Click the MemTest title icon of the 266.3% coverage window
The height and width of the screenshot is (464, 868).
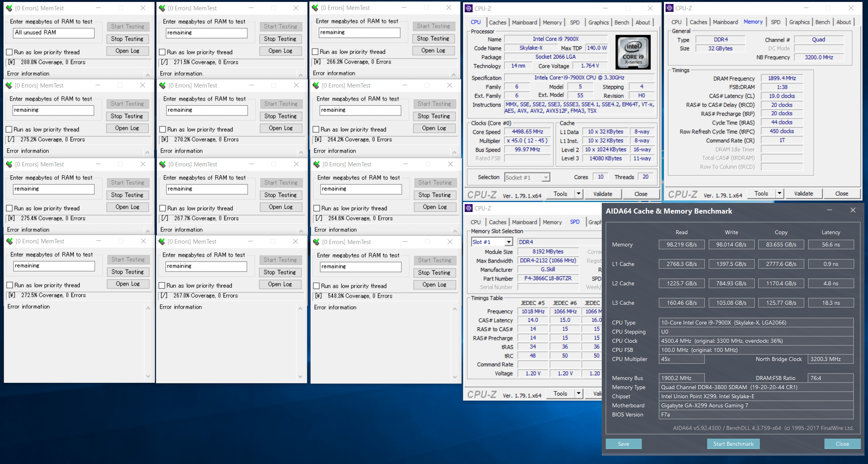[315, 8]
